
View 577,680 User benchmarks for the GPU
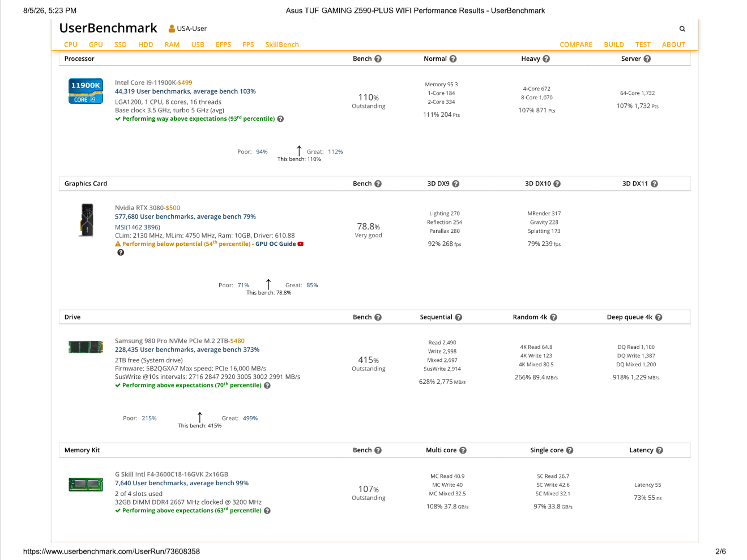pyautogui.click(x=185, y=217)
